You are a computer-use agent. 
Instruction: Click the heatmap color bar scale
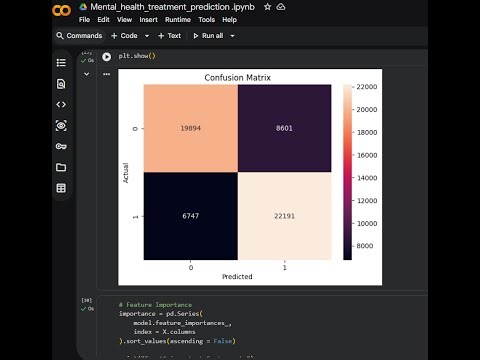pyautogui.click(x=347, y=172)
